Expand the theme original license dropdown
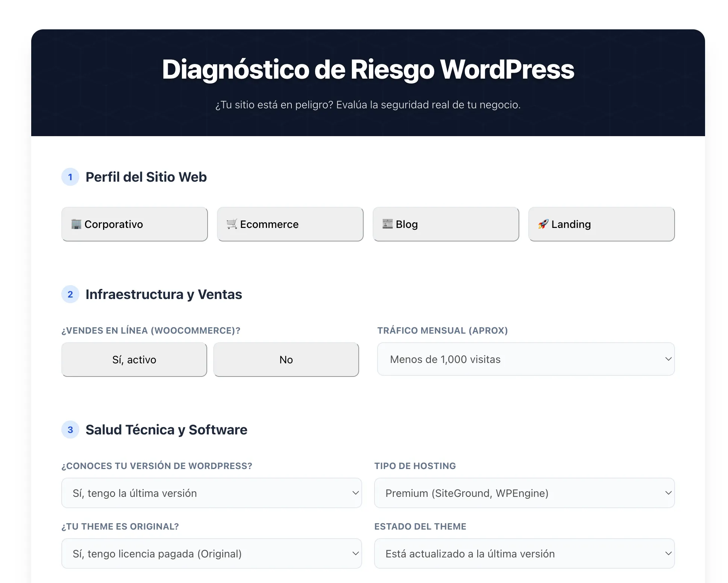The image size is (728, 583). (211, 554)
